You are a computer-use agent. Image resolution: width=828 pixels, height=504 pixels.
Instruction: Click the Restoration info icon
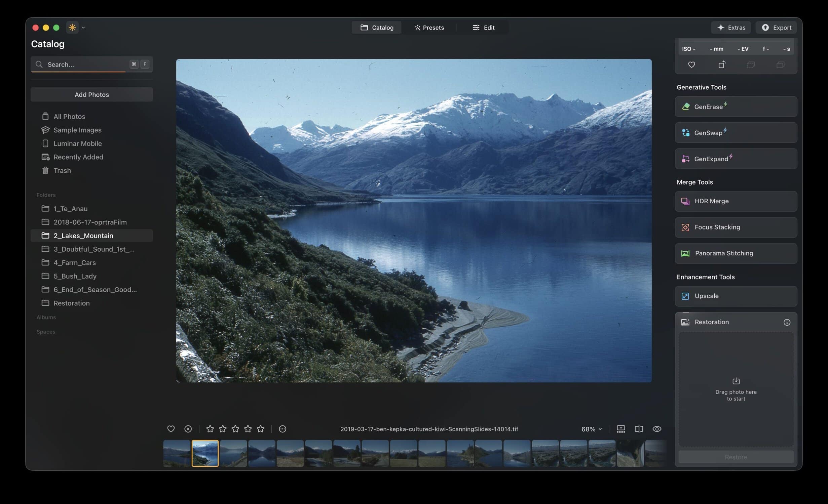[787, 322]
